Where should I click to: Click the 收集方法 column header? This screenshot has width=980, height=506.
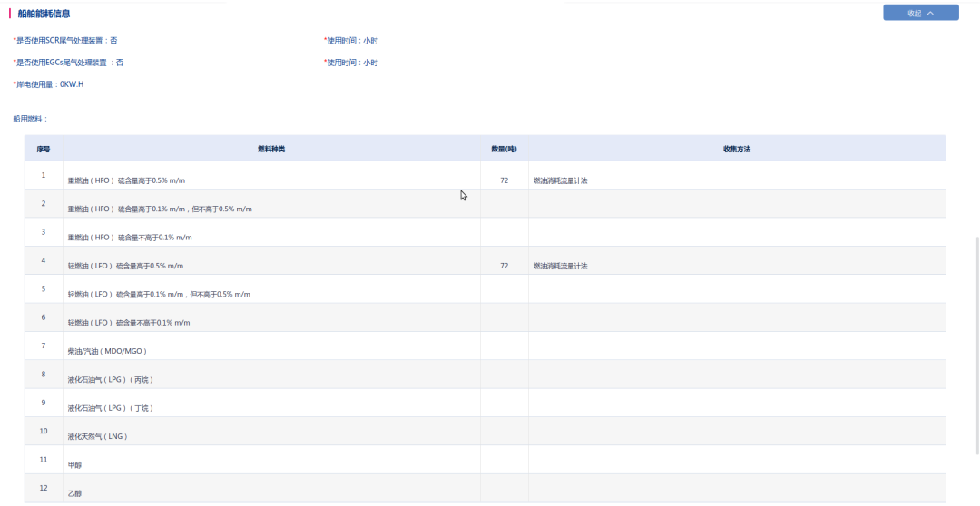coord(737,150)
